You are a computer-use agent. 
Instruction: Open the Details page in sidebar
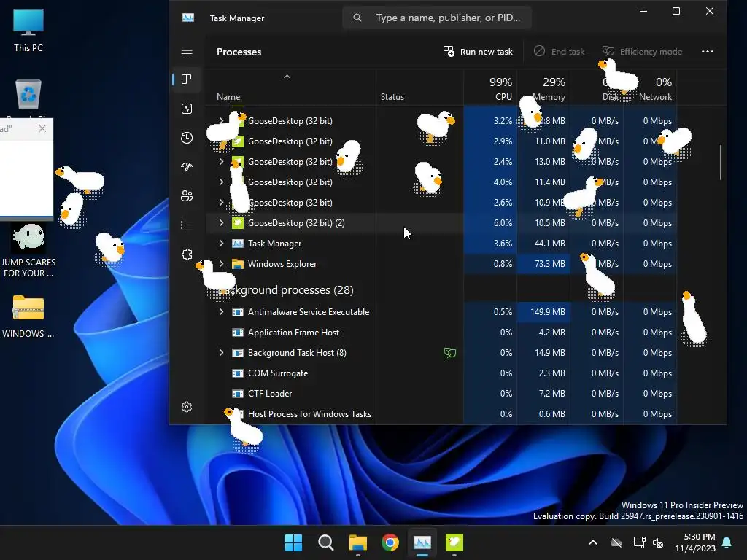pos(187,225)
